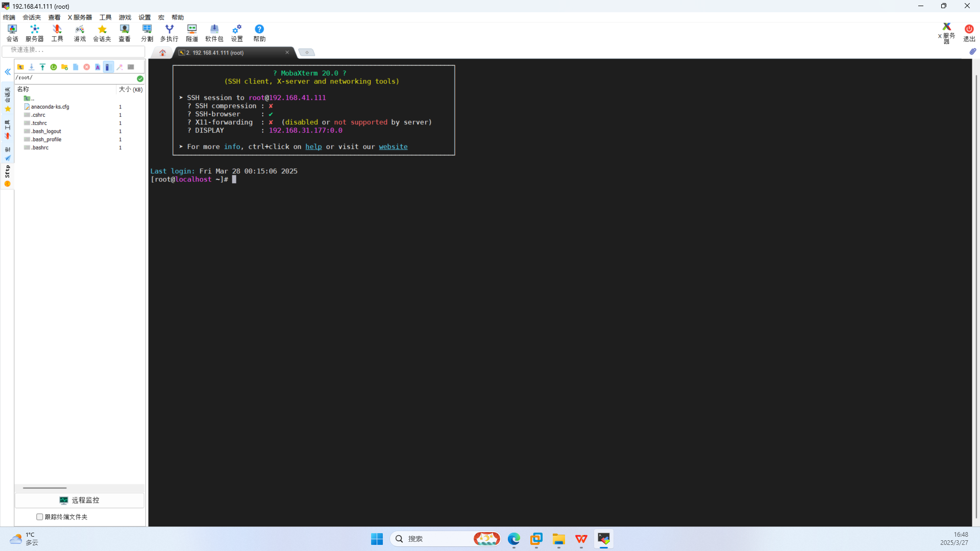Click the 分割 split terminal icon
Screen dimensions: 980x551
[x=147, y=33]
